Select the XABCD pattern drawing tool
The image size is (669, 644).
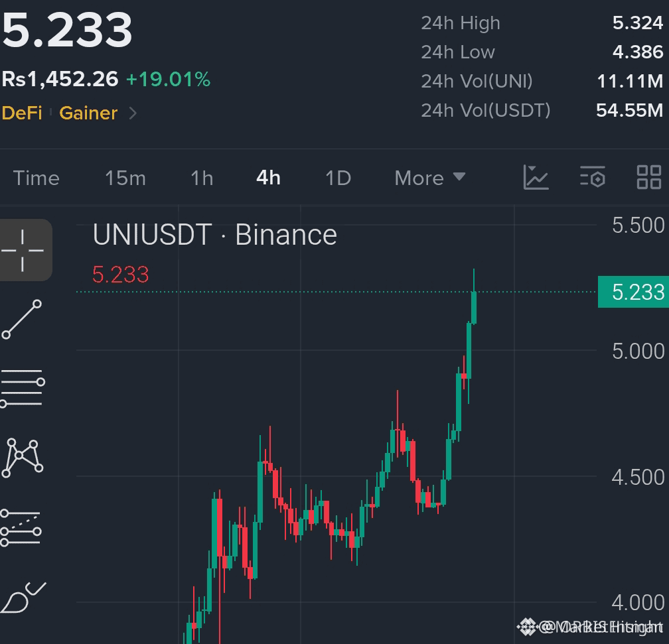[22, 458]
